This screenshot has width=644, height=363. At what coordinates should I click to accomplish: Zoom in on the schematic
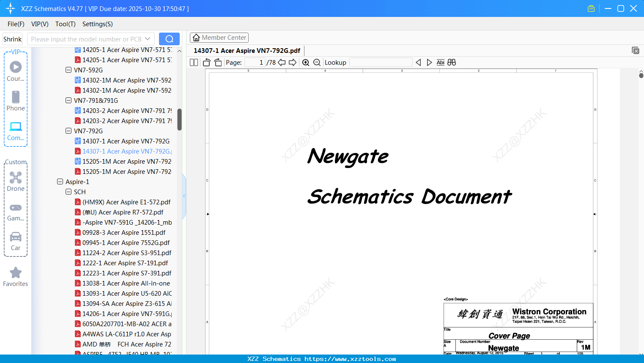(x=306, y=63)
